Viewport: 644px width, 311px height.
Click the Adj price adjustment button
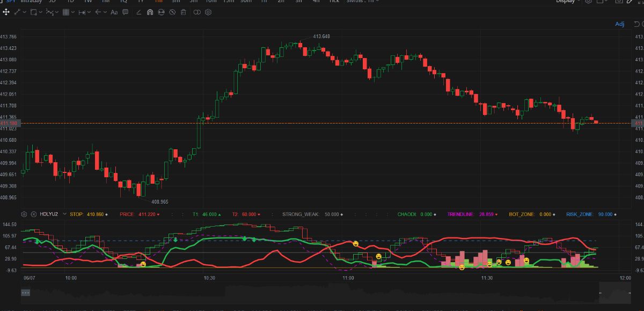(619, 24)
